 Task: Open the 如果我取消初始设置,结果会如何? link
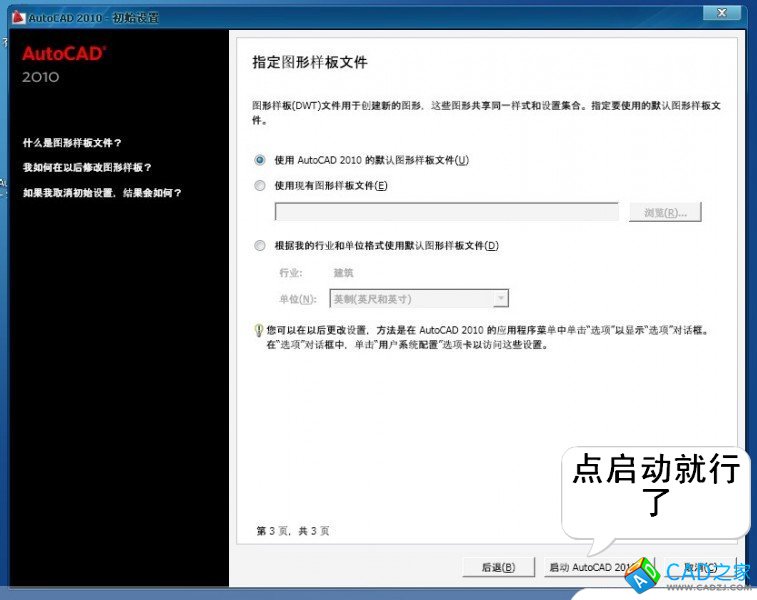pos(102,193)
